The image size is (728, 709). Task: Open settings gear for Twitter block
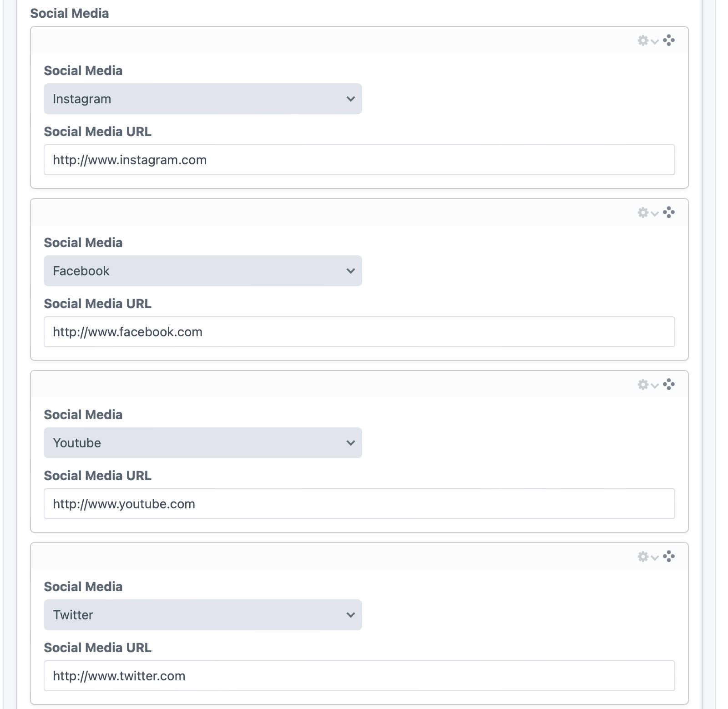tap(647, 557)
